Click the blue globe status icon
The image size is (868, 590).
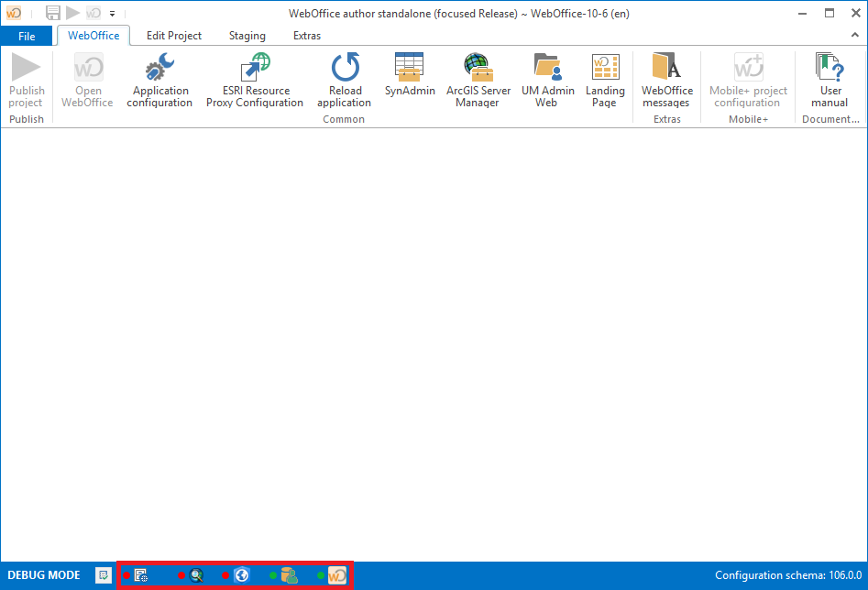242,575
